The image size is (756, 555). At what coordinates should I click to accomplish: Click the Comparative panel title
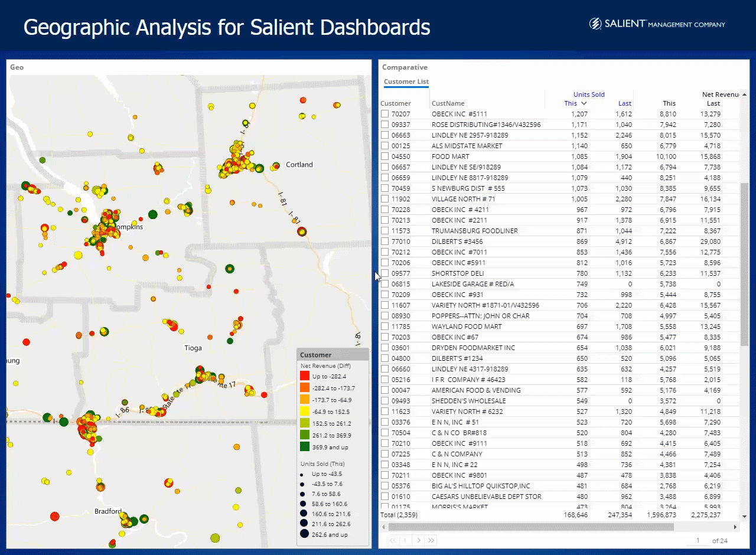[x=405, y=67]
